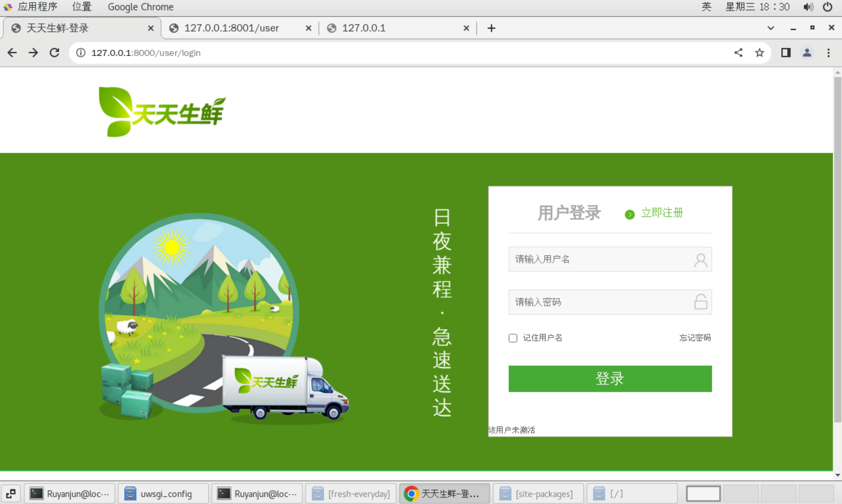Enable the 记住用户名 checkbox
This screenshot has width=842, height=504.
[x=512, y=338]
